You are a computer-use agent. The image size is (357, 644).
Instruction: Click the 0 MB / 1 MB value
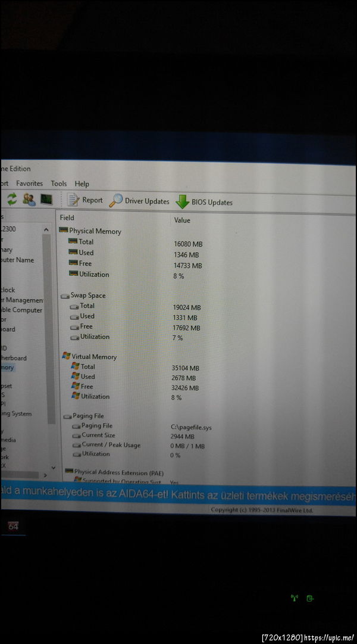187,446
